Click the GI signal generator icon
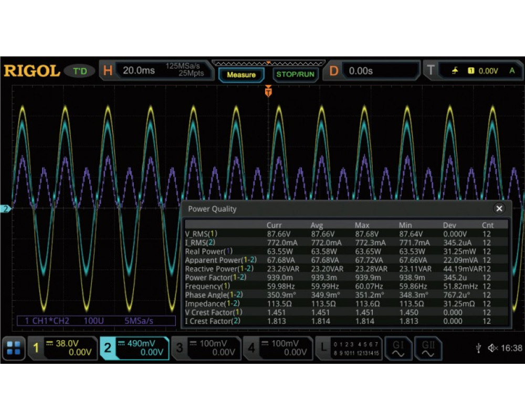This screenshot has width=525, height=420. click(397, 348)
